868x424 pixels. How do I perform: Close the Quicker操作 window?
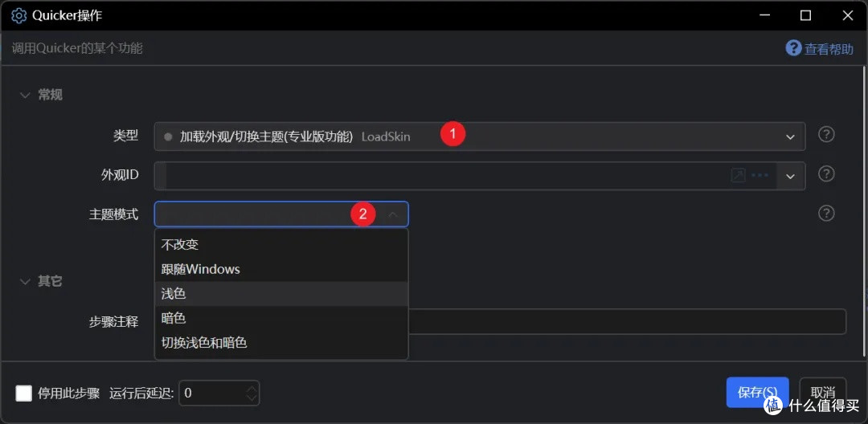[848, 15]
